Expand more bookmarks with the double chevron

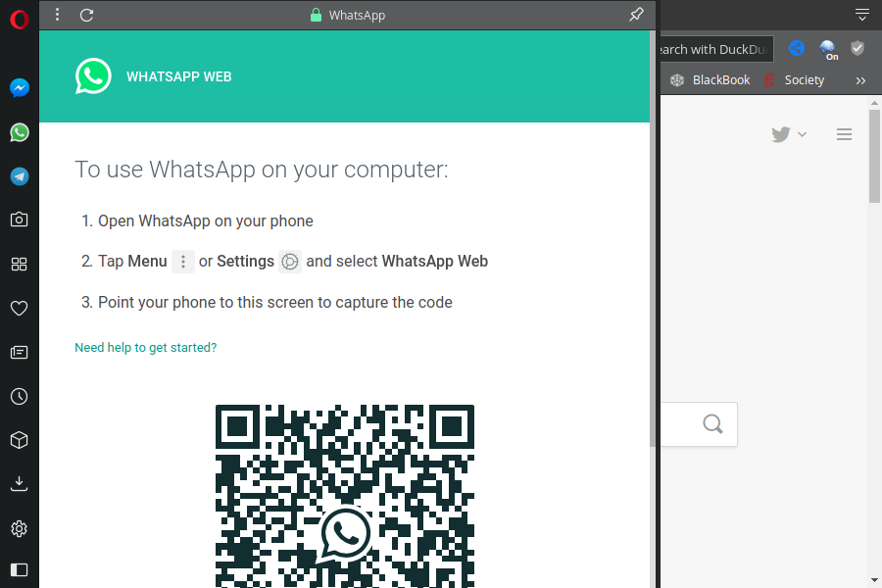click(x=860, y=80)
